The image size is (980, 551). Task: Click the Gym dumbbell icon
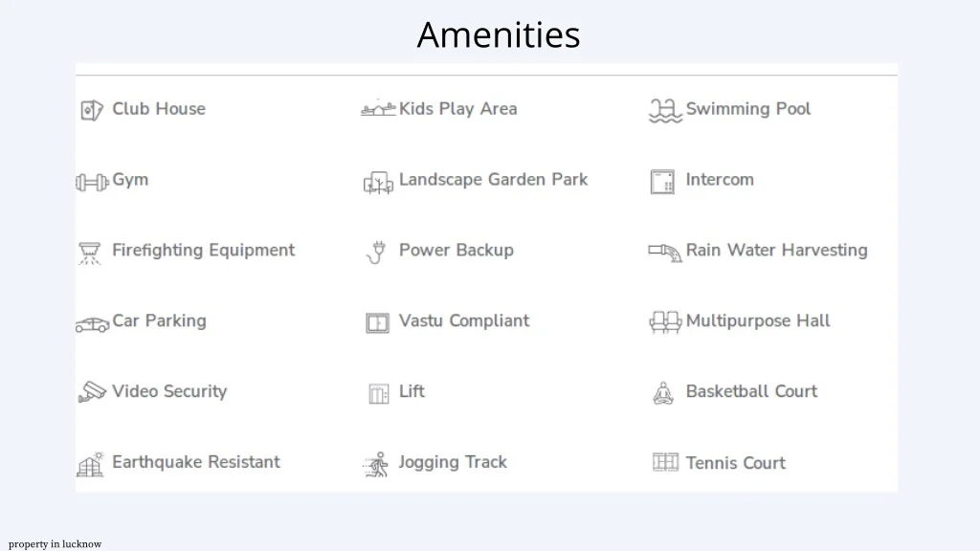pos(92,182)
